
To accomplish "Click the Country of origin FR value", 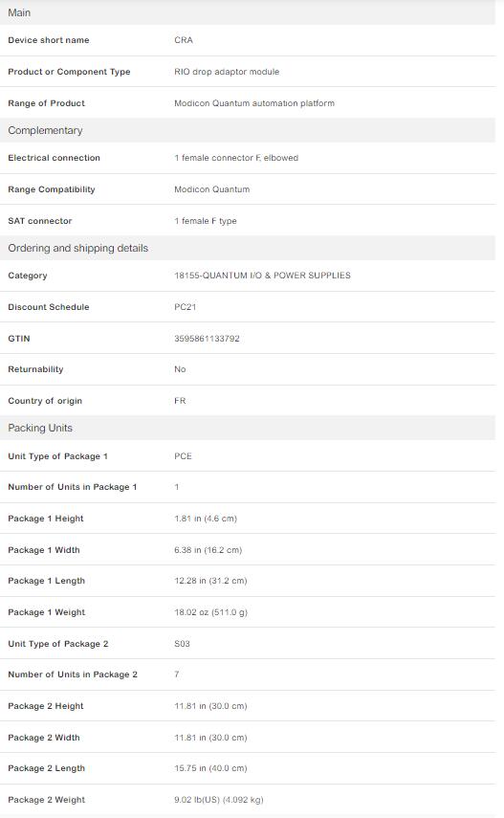I will (180, 401).
